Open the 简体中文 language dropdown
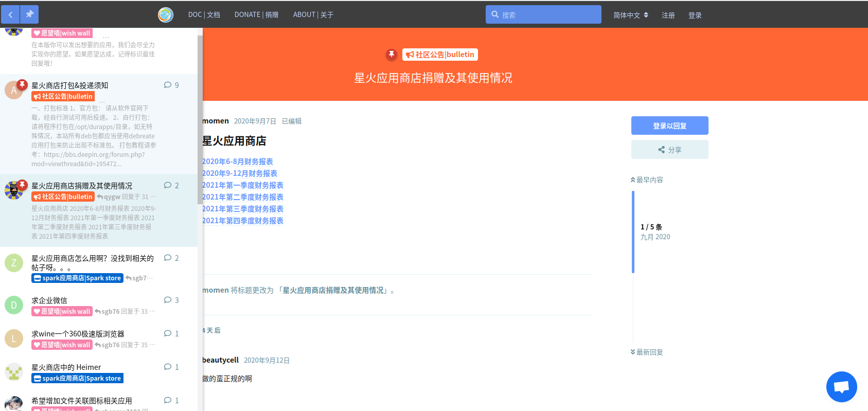 click(x=630, y=15)
